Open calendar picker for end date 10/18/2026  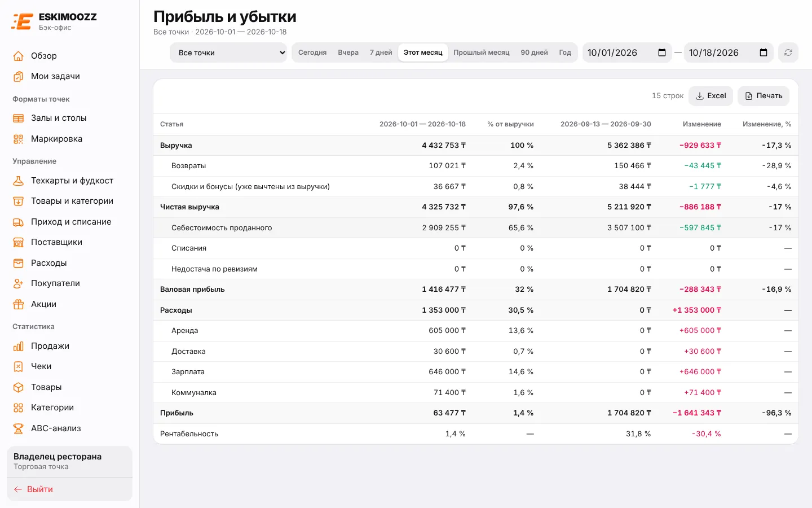[764, 52]
